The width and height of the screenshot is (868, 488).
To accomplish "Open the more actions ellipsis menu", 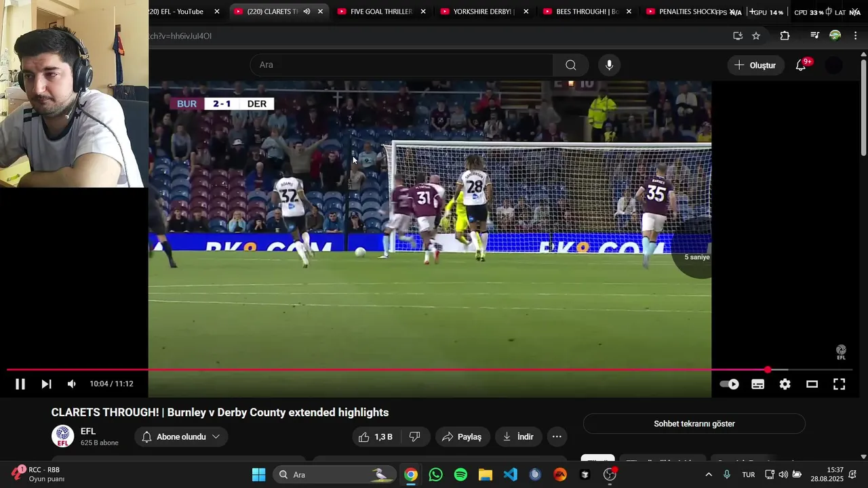I will [x=557, y=437].
